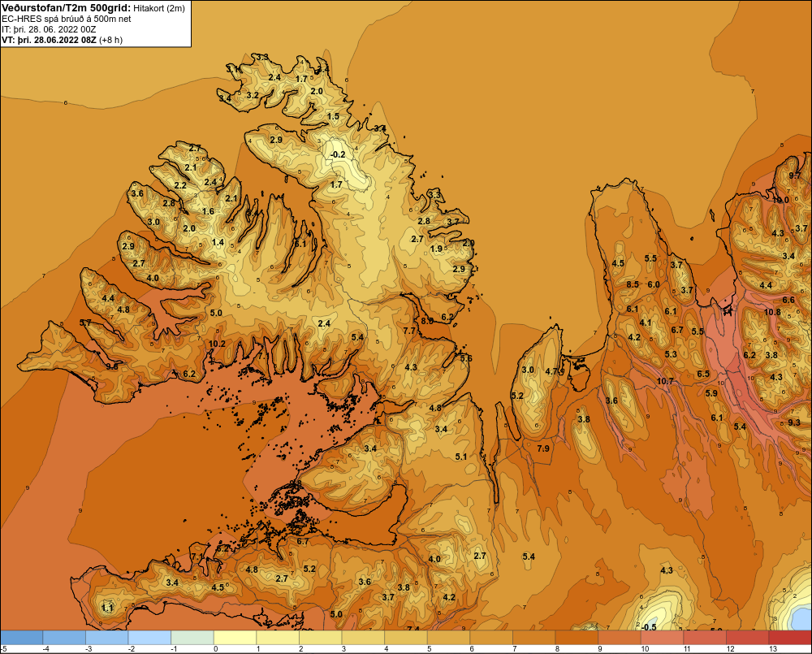The width and height of the screenshot is (812, 654).
Task: Click the "1.6" temperature value
Action: tap(208, 211)
